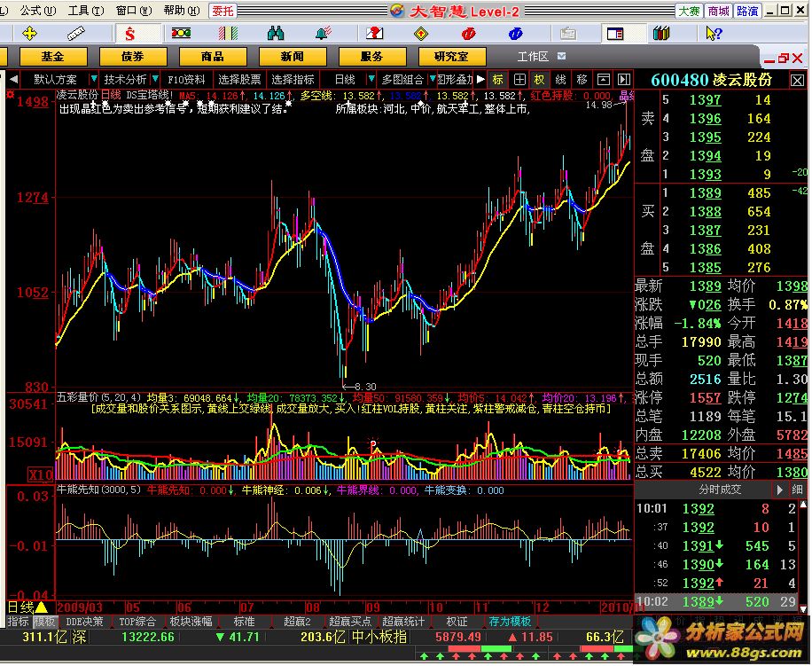The width and height of the screenshot is (812, 666).
Task: Click the 选择指标 button
Action: (x=293, y=79)
